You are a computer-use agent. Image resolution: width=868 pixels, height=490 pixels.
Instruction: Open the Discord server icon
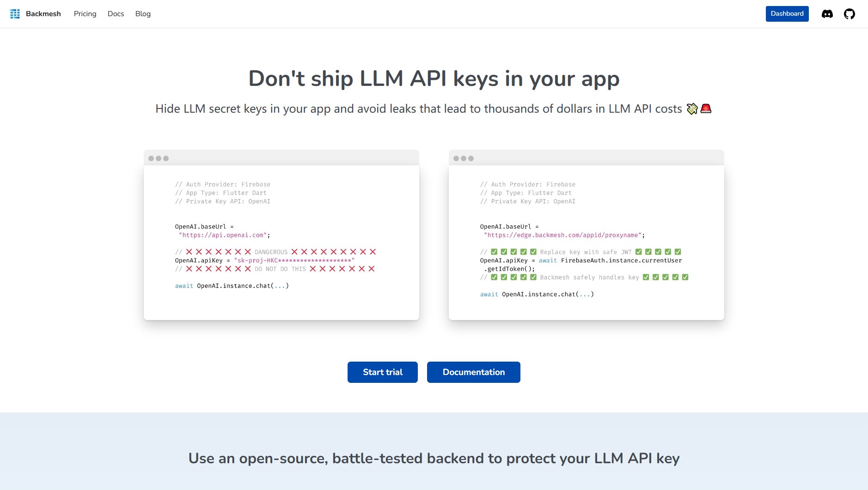click(827, 14)
